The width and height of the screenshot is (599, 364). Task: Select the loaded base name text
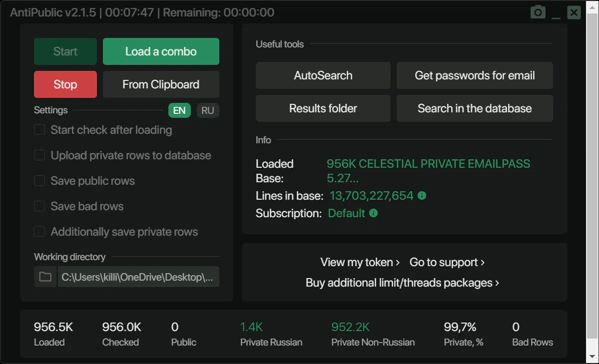click(428, 171)
